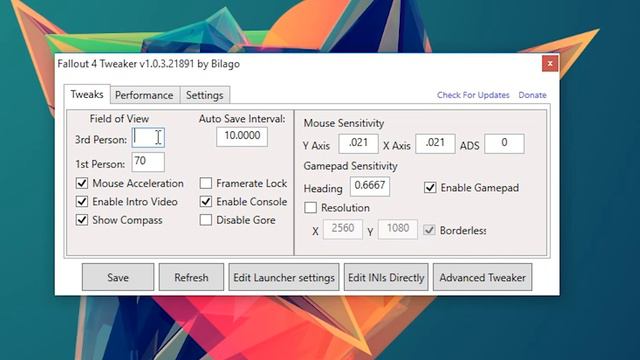Click the Resolution Y value field

tap(398, 229)
